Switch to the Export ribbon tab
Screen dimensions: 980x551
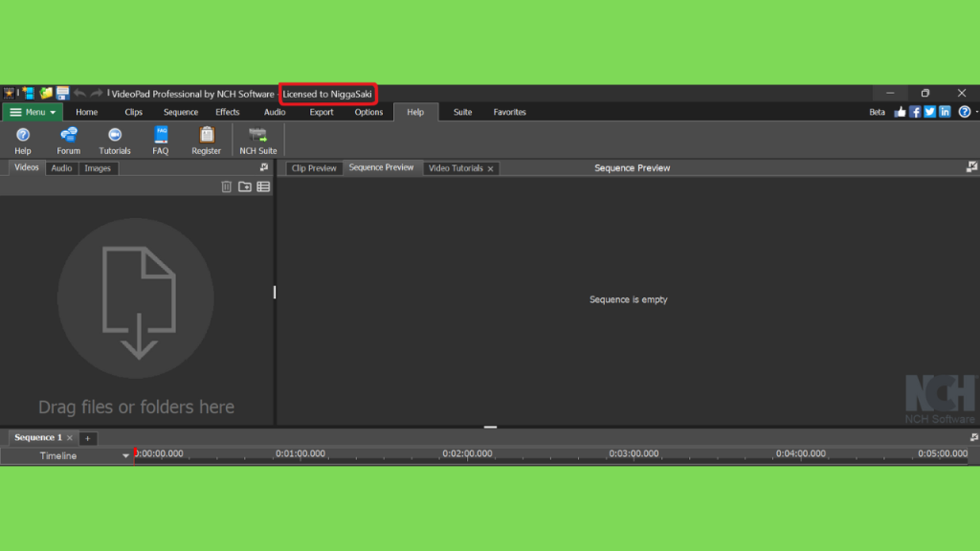tap(322, 113)
